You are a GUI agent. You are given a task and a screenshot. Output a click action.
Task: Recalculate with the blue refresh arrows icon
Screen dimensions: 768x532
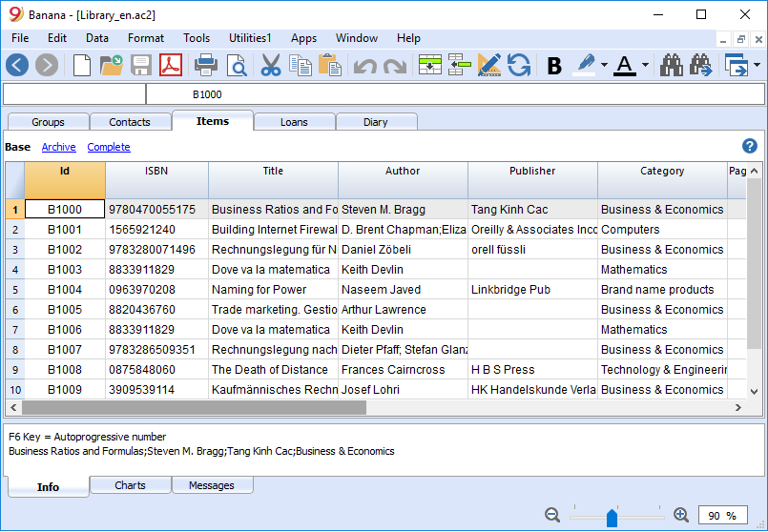(519, 65)
